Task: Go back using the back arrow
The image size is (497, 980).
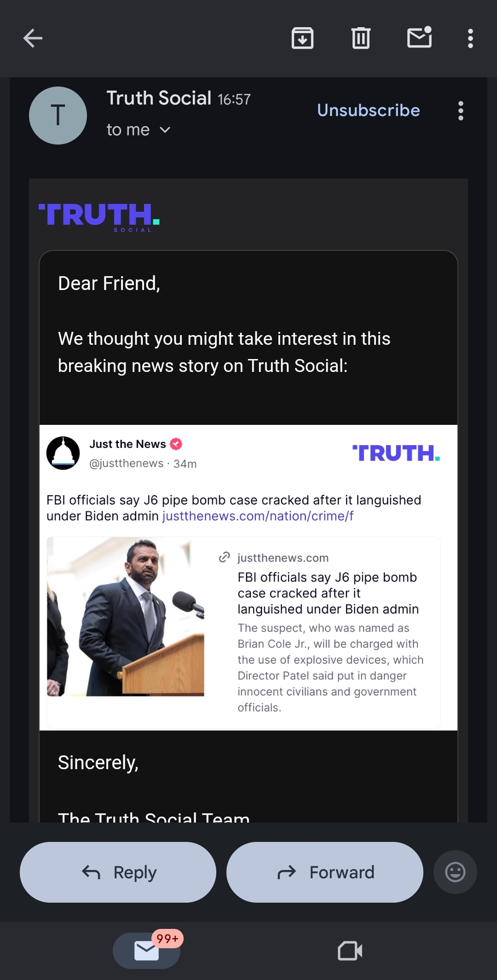Action: [33, 38]
